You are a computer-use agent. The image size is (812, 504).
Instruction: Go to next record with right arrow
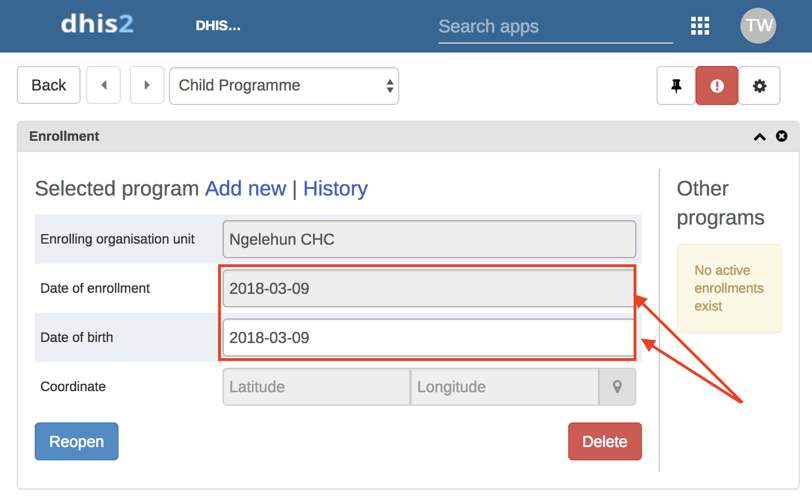point(147,85)
